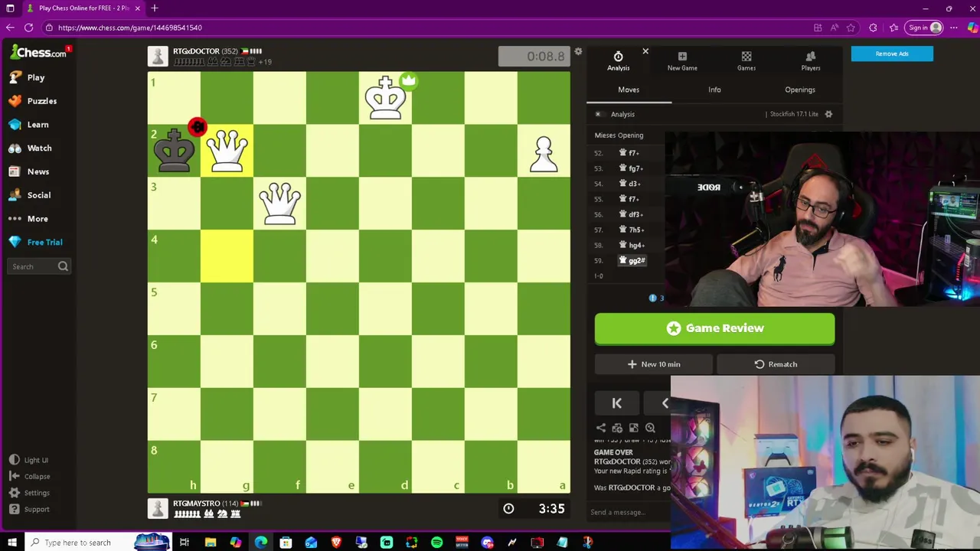Click the white pawn on a2
Viewport: 980px width, 551px height.
544,153
